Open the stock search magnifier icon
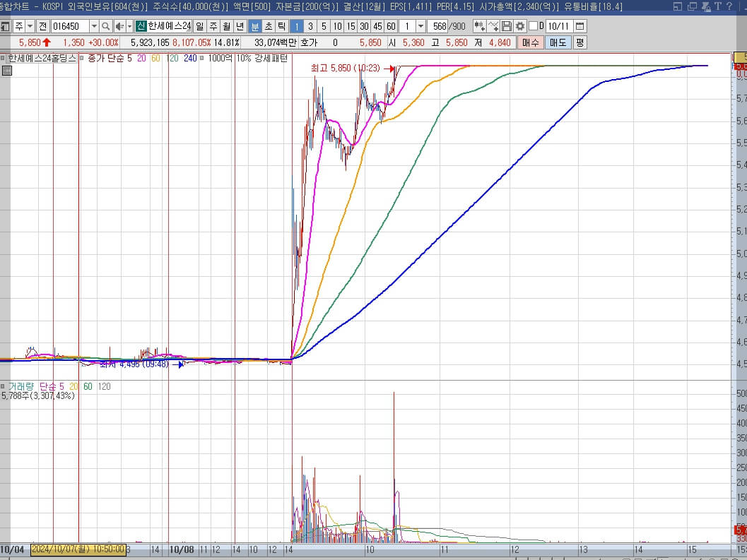747x560 pixels. tap(106, 25)
